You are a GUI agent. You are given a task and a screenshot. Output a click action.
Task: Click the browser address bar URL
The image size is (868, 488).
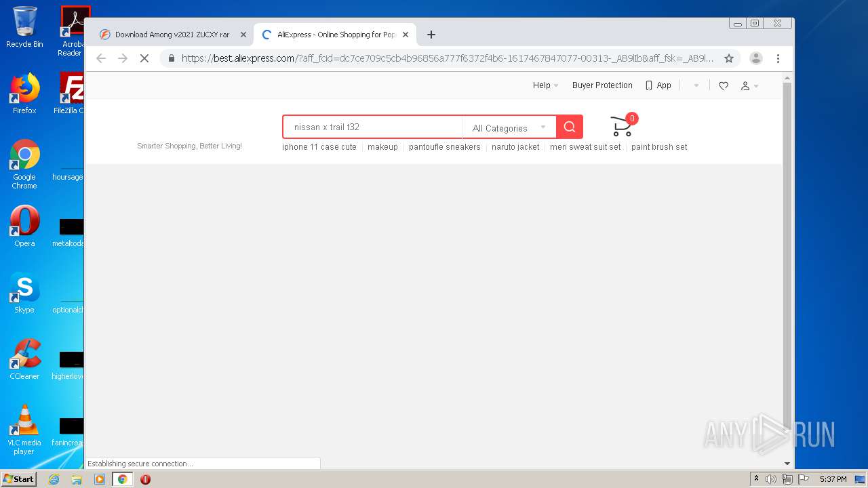448,58
